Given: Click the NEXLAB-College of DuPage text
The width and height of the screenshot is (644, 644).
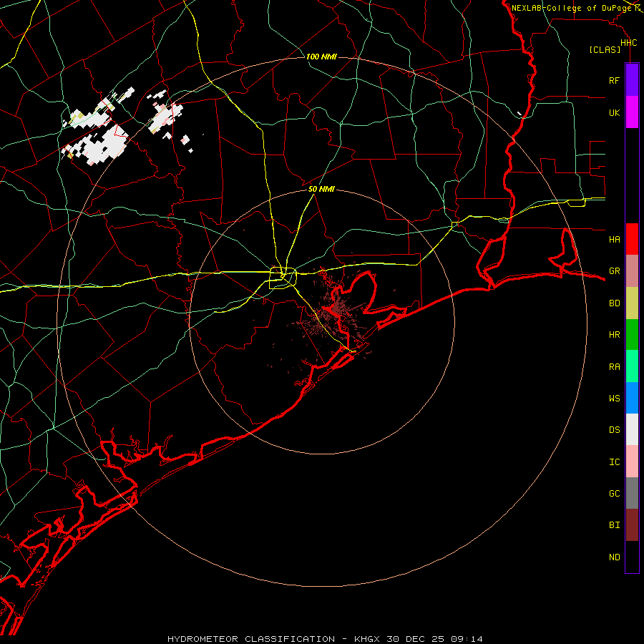Looking at the screenshot, I should point(571,8).
